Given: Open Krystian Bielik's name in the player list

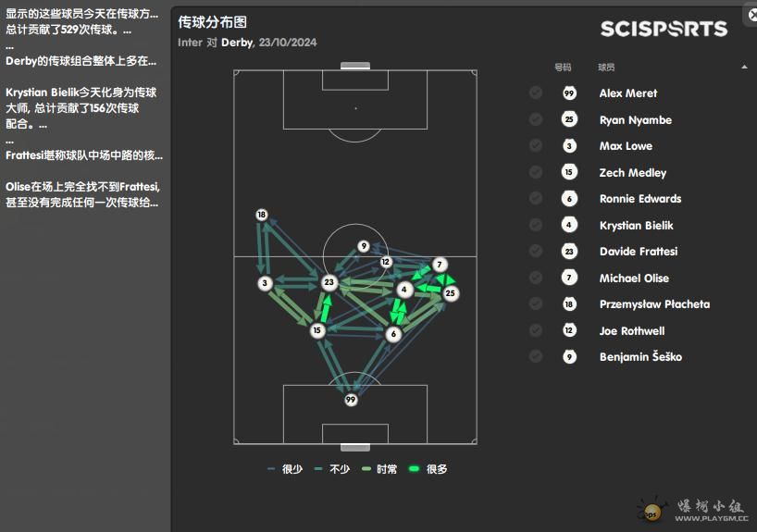Looking at the screenshot, I should 636,226.
